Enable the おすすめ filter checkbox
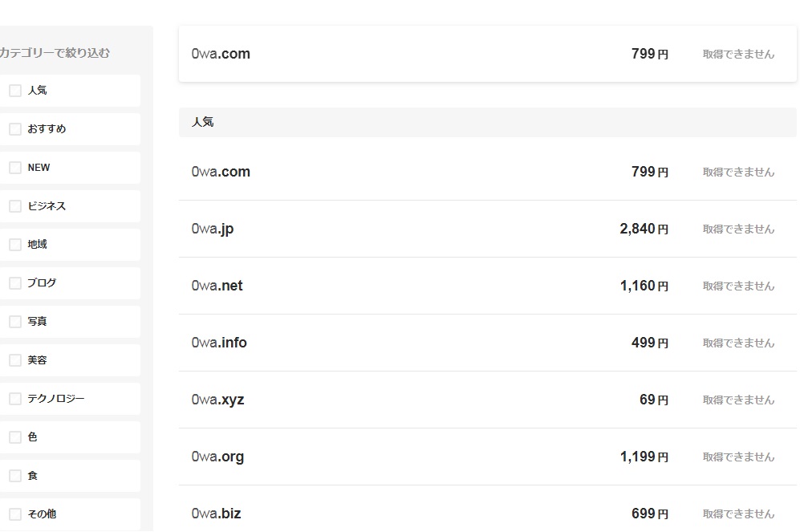800x532 pixels. tap(15, 129)
